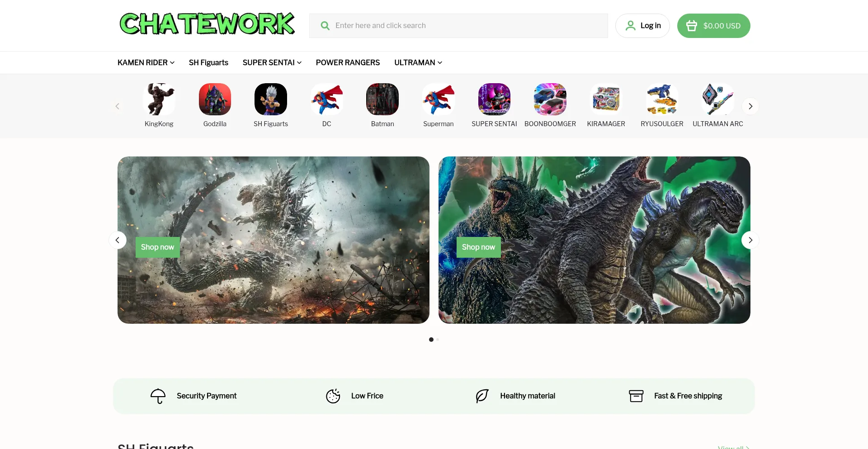Click the Fast & Free shipping box icon
Screen dimensions: 868x449
click(x=636, y=396)
